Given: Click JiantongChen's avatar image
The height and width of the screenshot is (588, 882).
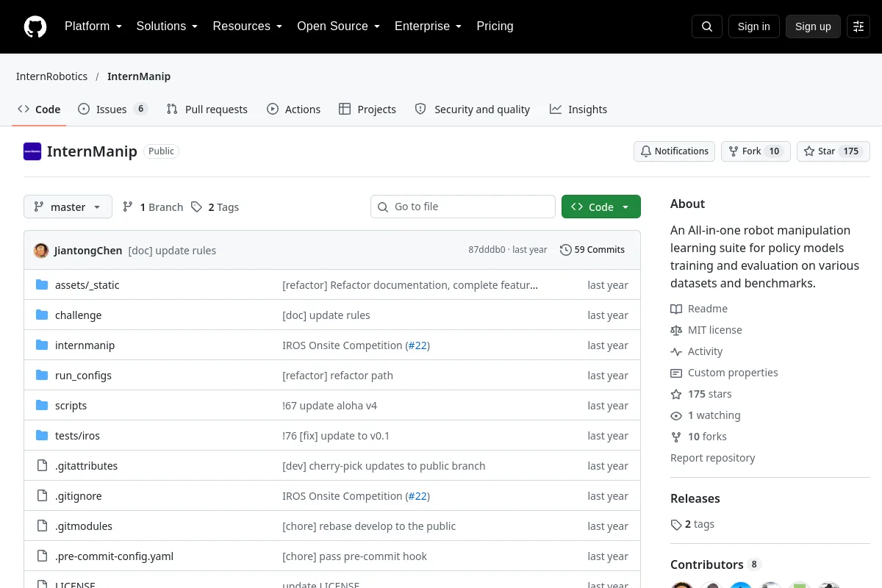Looking at the screenshot, I should tap(41, 250).
